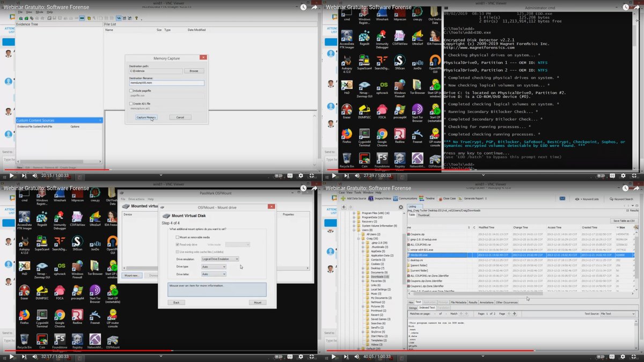This screenshot has width=644, height=362.
Task: Seek on the 20:15 video progress bar
Action: 161,171
